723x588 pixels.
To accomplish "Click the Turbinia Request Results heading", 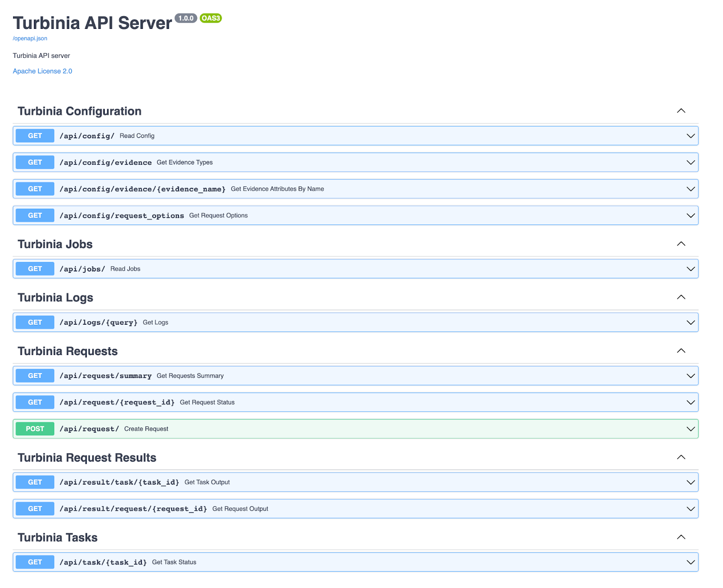I will pos(87,457).
